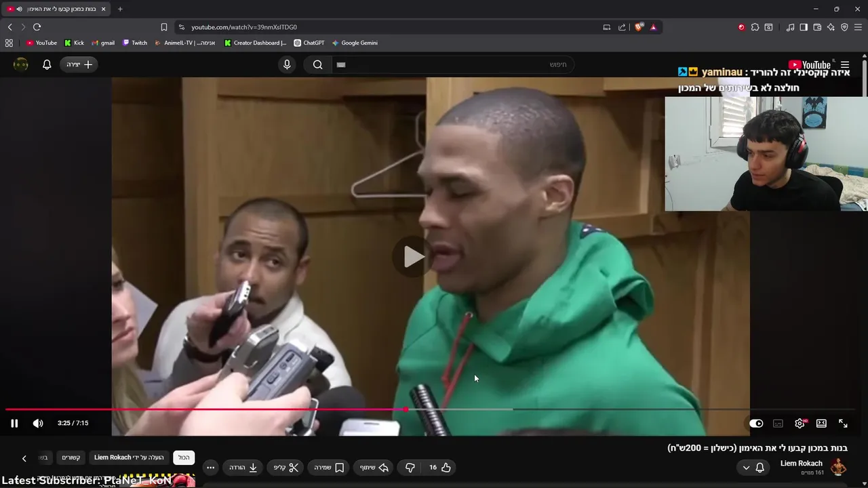Viewport: 868px width, 488px height.
Task: Pause the video with the pause icon
Action: pyautogui.click(x=14, y=423)
